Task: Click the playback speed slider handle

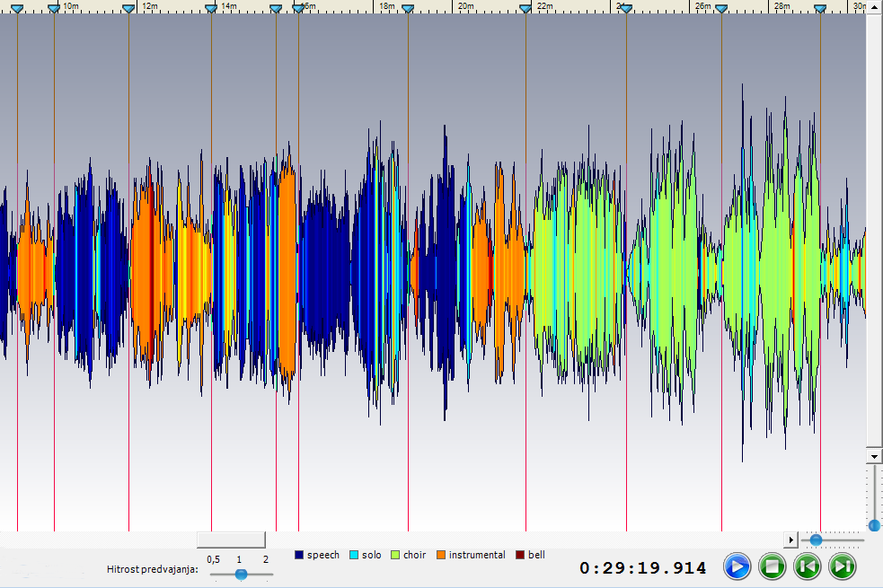Action: [x=241, y=574]
